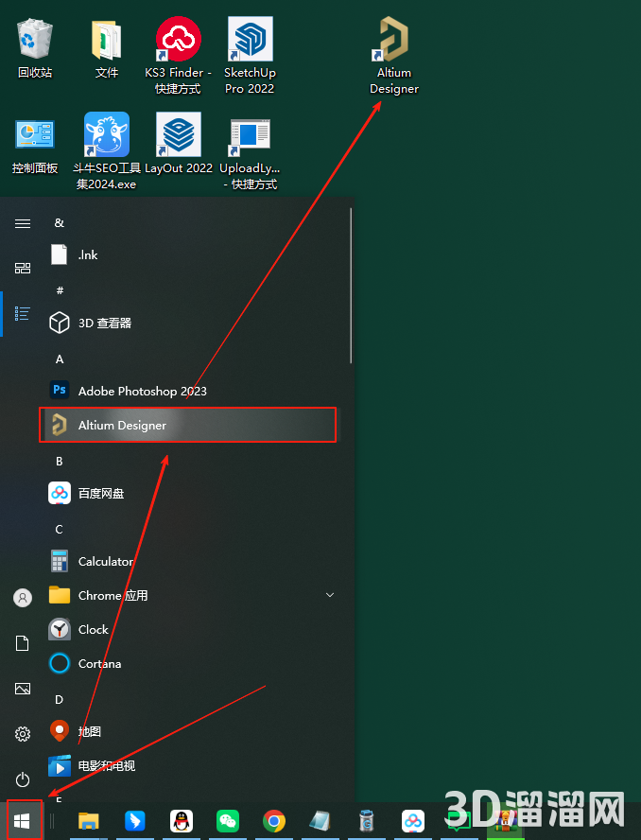This screenshot has width=641, height=840.
Task: Launch Cortana from the Start list
Action: [x=190, y=663]
